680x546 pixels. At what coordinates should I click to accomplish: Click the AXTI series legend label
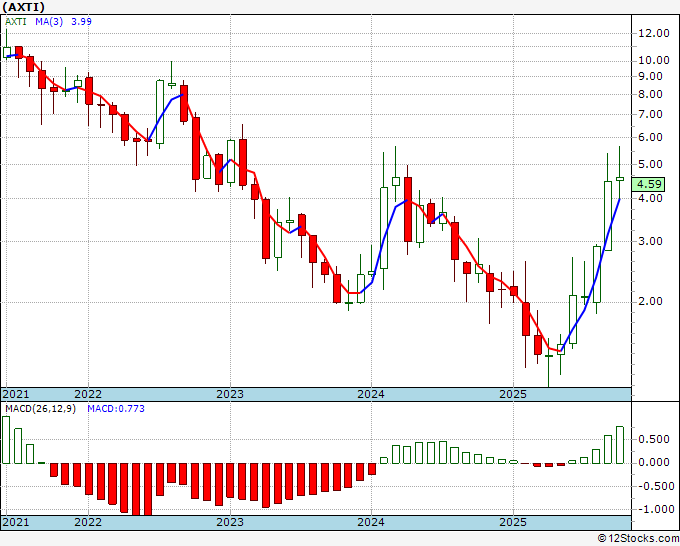16,21
